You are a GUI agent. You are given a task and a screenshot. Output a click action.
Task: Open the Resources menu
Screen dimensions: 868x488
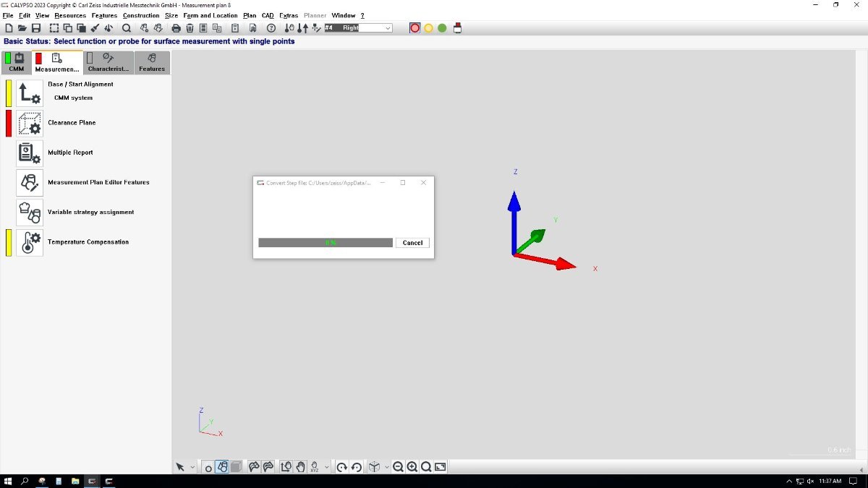pos(70,15)
